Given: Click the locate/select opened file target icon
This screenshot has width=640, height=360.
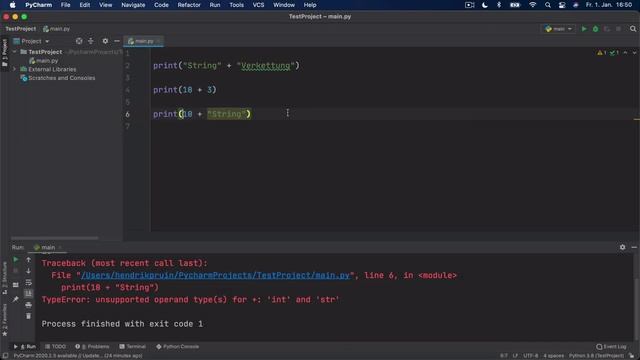Looking at the screenshot, I should pyautogui.click(x=79, y=41).
